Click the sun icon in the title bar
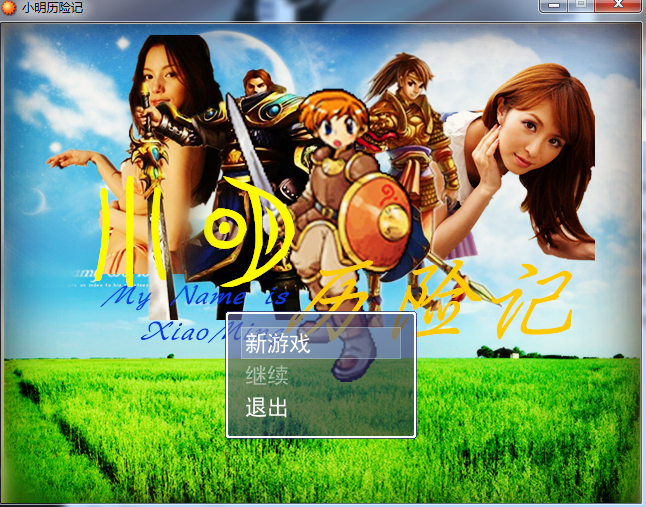Image resolution: width=646 pixels, height=507 pixels. (8, 7)
